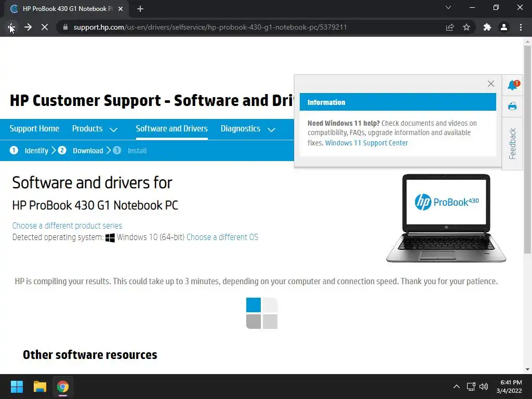Click the print page icon
The height and width of the screenshot is (399, 532).
512,107
